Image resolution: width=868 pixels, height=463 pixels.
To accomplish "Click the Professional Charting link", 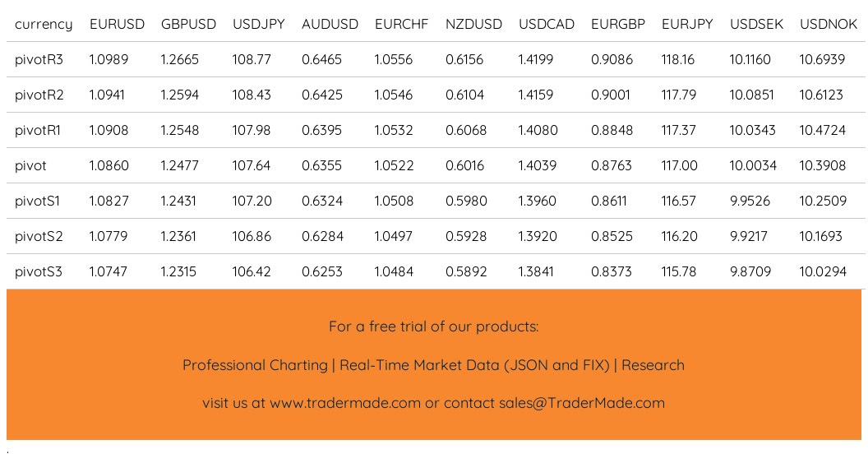I will pos(255,365).
